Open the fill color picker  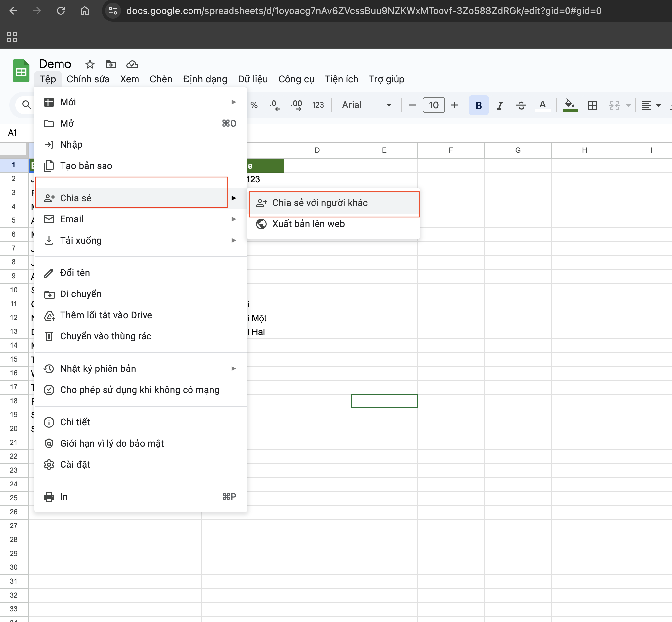[x=569, y=105]
